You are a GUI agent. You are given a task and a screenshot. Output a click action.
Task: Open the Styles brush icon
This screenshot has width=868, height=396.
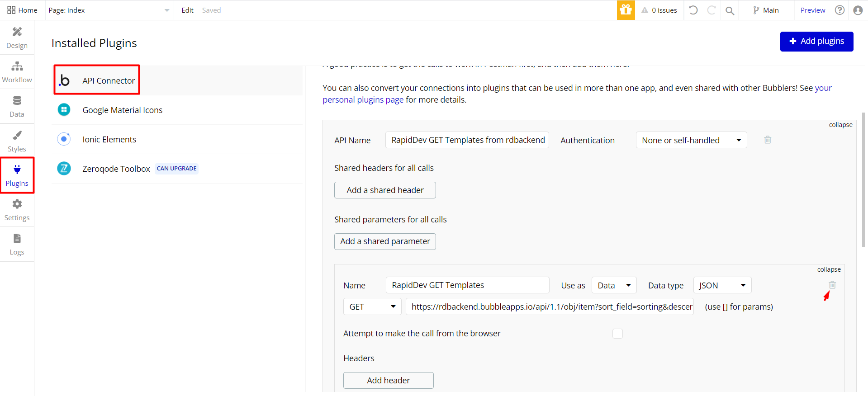click(x=17, y=135)
